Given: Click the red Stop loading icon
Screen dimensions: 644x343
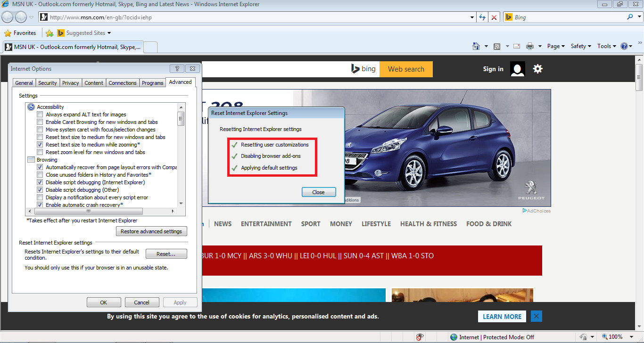Looking at the screenshot, I should (494, 17).
